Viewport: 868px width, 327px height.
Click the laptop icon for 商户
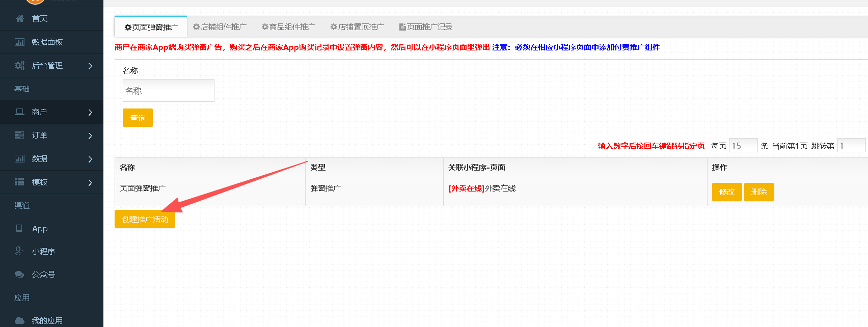tap(20, 112)
